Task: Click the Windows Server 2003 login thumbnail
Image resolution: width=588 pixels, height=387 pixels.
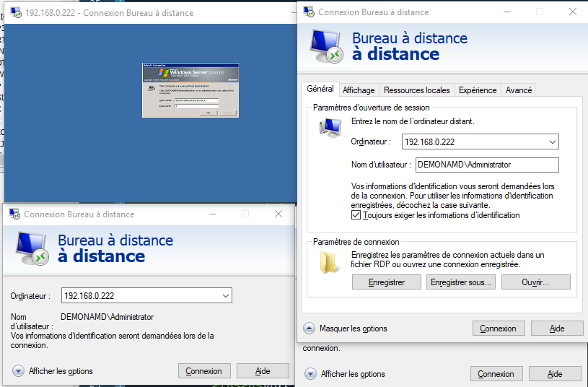Action: point(190,90)
